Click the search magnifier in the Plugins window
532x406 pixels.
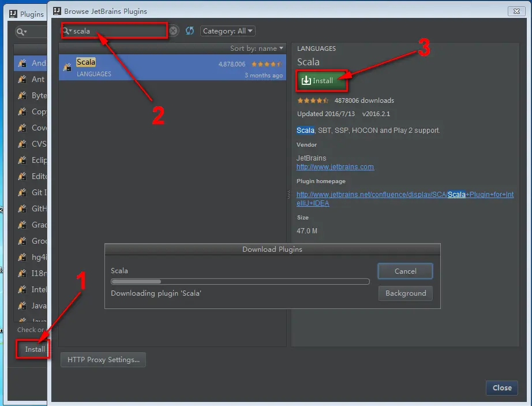coord(21,32)
